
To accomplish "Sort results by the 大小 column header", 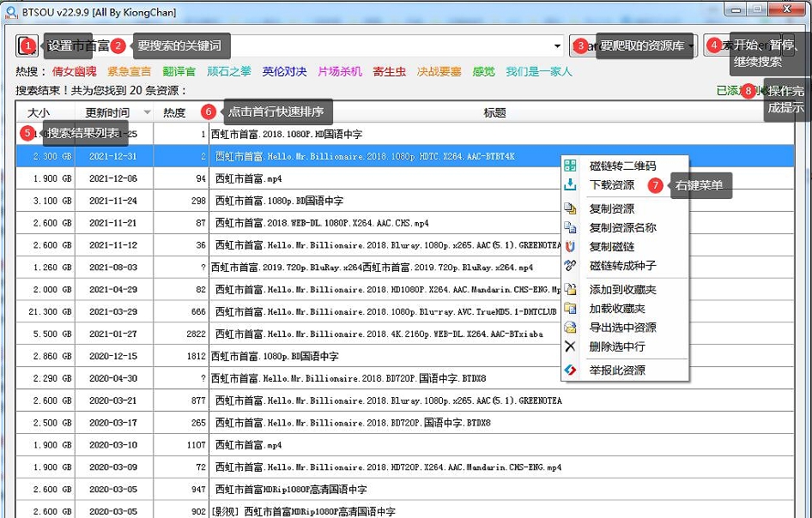I will pyautogui.click(x=39, y=112).
